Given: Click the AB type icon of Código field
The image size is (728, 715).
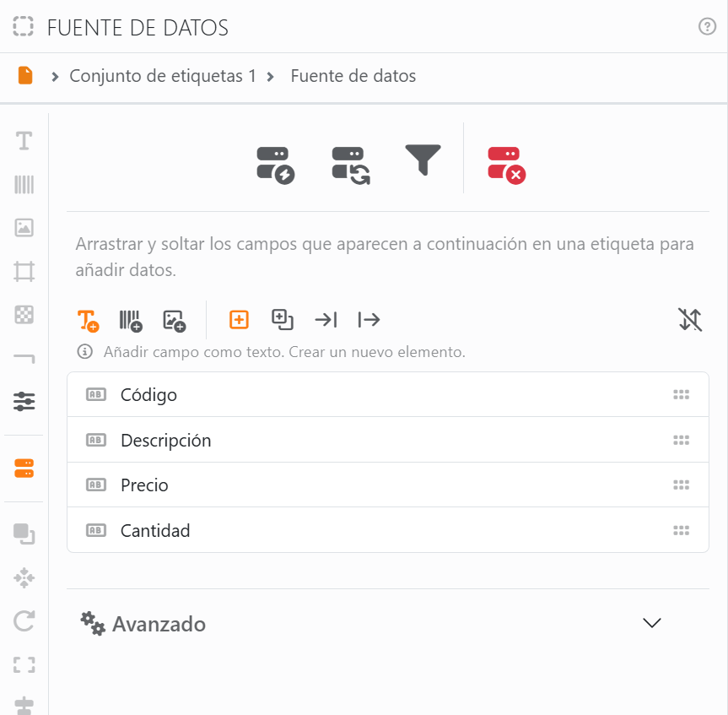Looking at the screenshot, I should pos(96,394).
